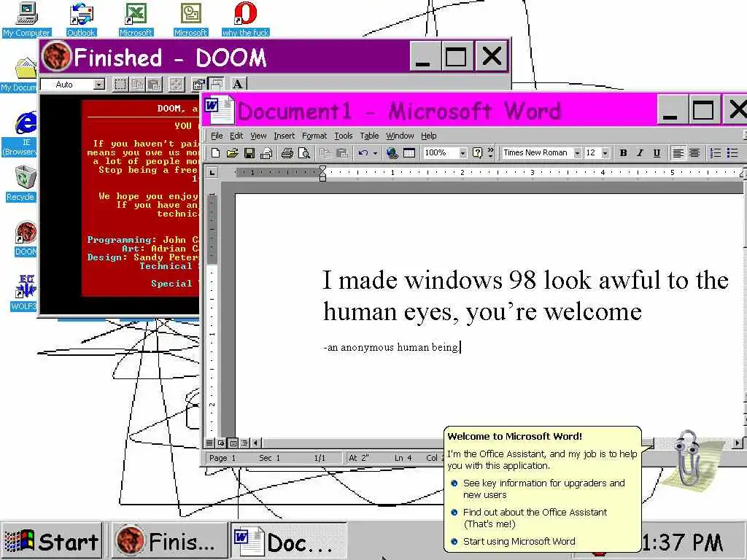Switch to Web Layout View button

(221, 443)
